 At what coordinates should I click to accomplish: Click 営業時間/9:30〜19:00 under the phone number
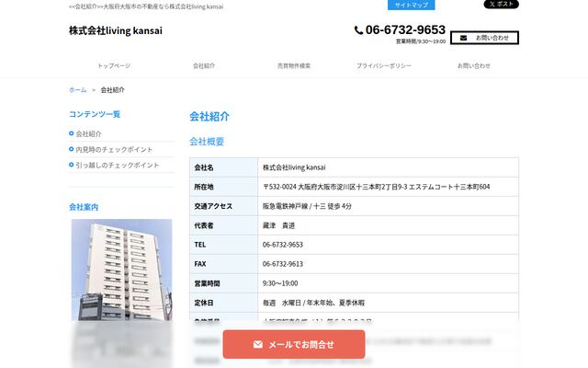click(x=421, y=41)
